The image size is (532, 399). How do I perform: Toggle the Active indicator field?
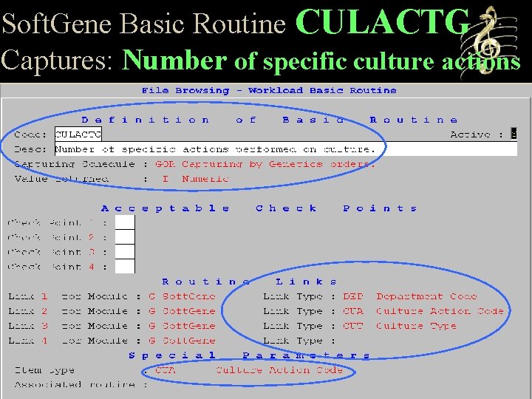(x=514, y=134)
